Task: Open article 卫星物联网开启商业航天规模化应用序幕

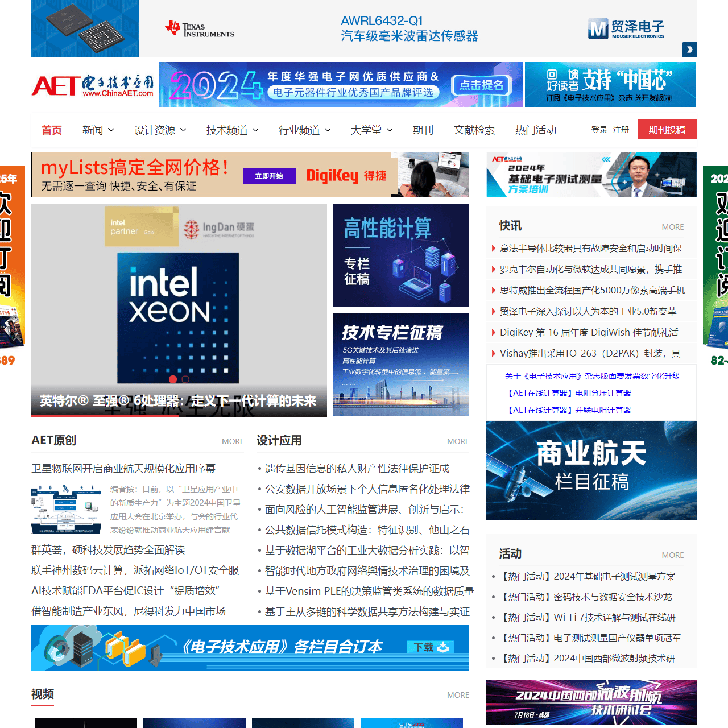Action: click(x=123, y=469)
